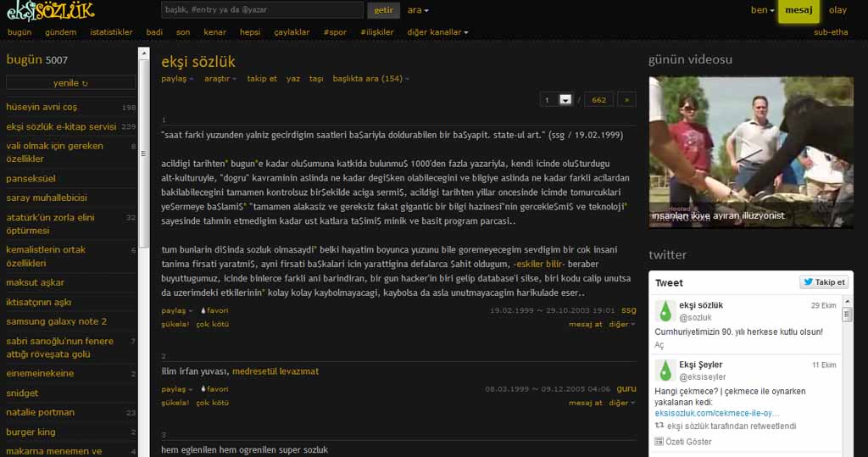Image resolution: width=868 pixels, height=457 pixels.
Task: Open kenar menu item
Action: tap(214, 32)
